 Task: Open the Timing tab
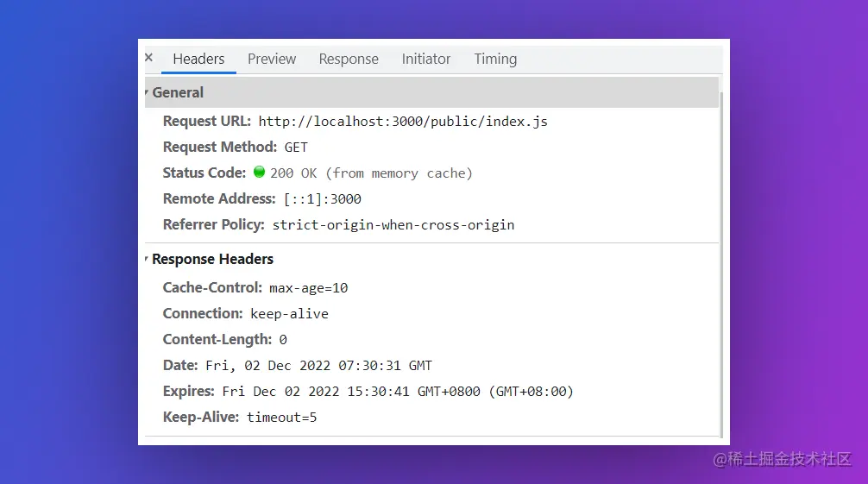[495, 60]
